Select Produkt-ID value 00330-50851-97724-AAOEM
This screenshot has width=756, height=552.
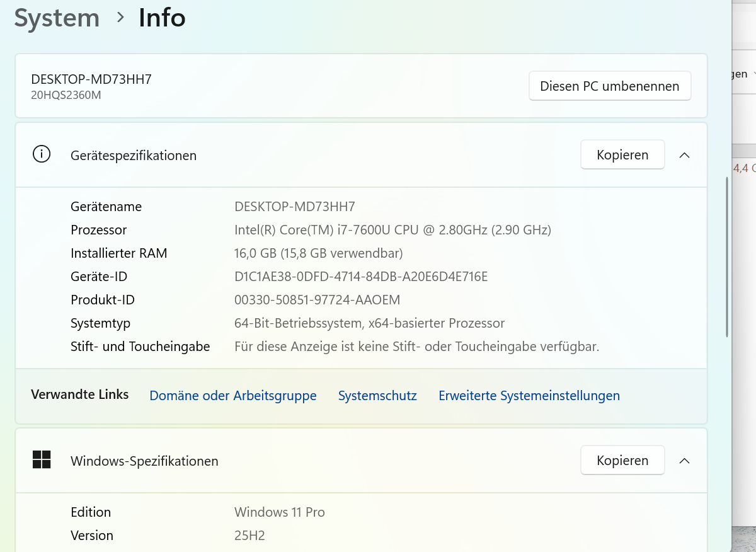click(318, 300)
